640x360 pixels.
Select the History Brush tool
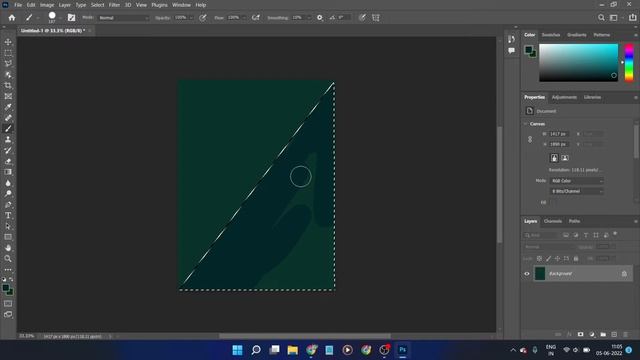coord(8,150)
